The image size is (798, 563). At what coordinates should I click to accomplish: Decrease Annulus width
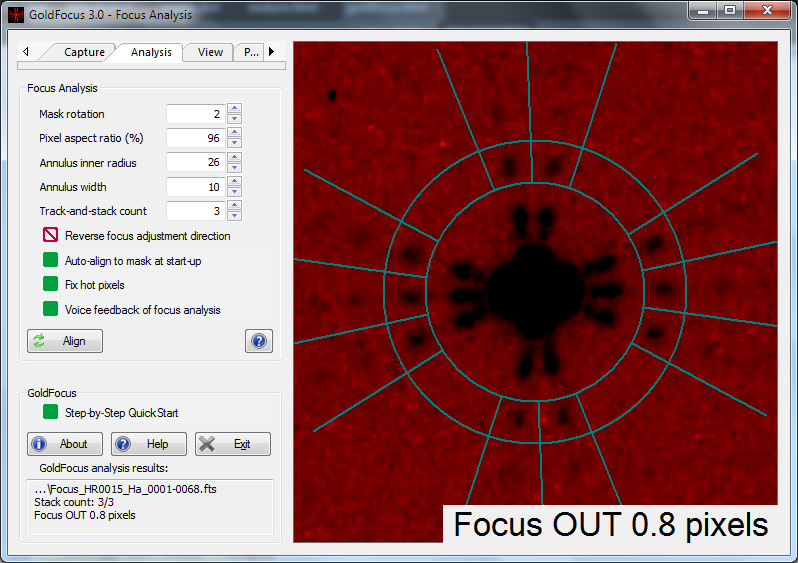[x=235, y=192]
